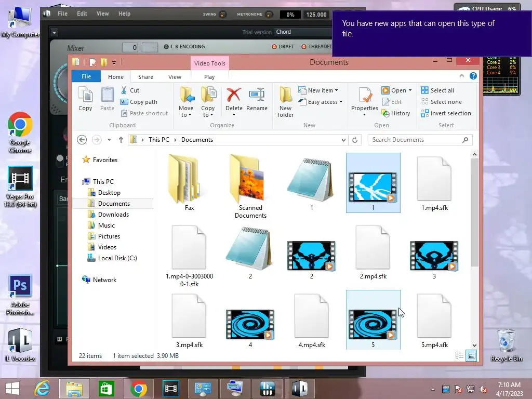Go up one folder with Up arrow

(121, 140)
